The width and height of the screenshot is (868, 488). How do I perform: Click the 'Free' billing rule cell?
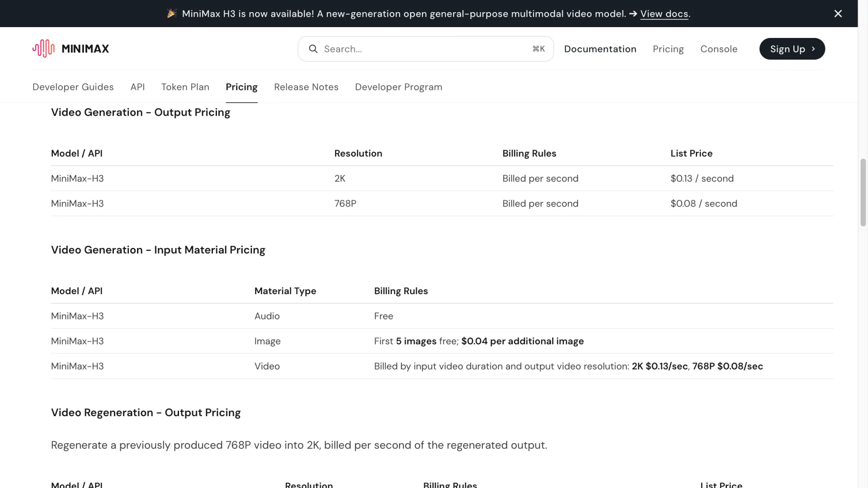[x=383, y=316]
